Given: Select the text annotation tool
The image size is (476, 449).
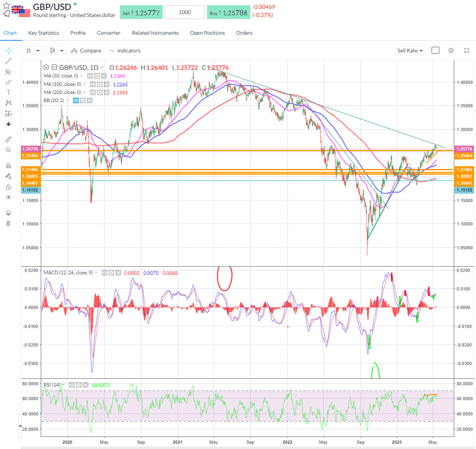Looking at the screenshot, I should [8, 92].
